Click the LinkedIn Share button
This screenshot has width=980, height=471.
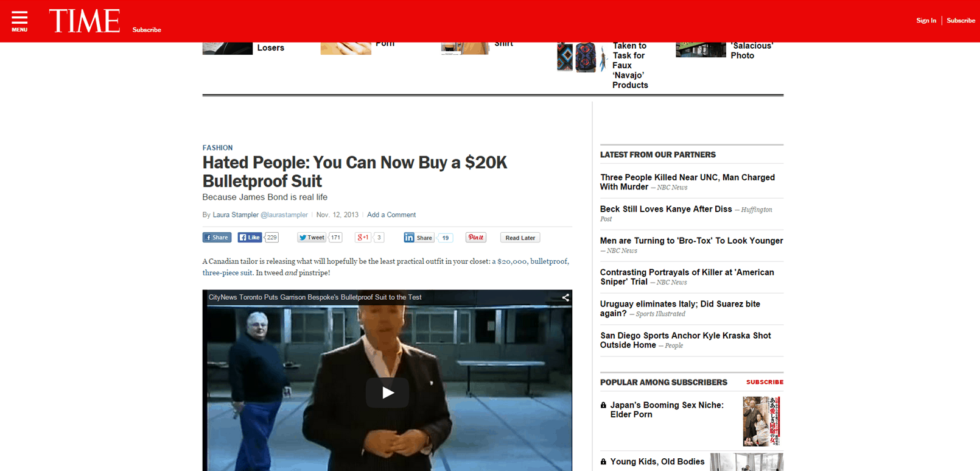click(419, 238)
